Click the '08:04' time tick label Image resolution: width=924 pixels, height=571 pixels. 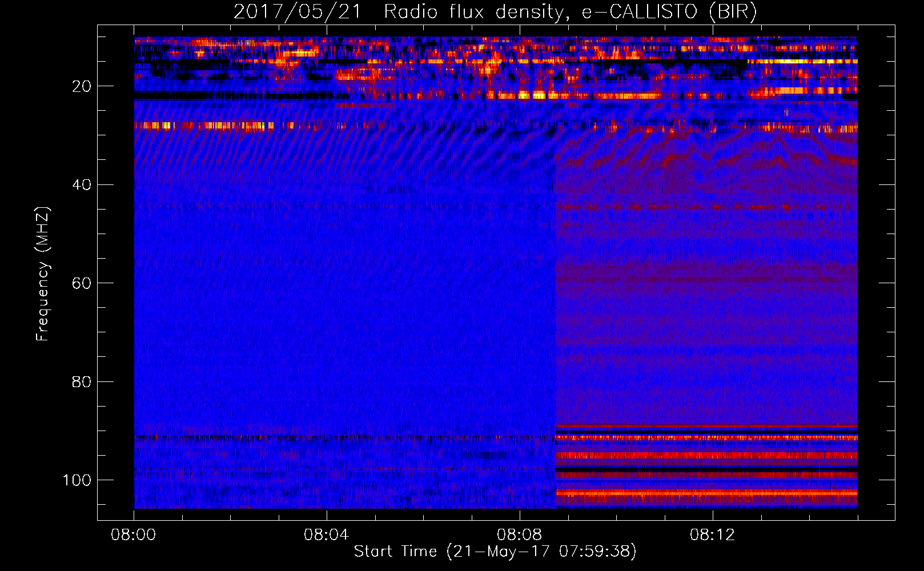click(x=327, y=535)
